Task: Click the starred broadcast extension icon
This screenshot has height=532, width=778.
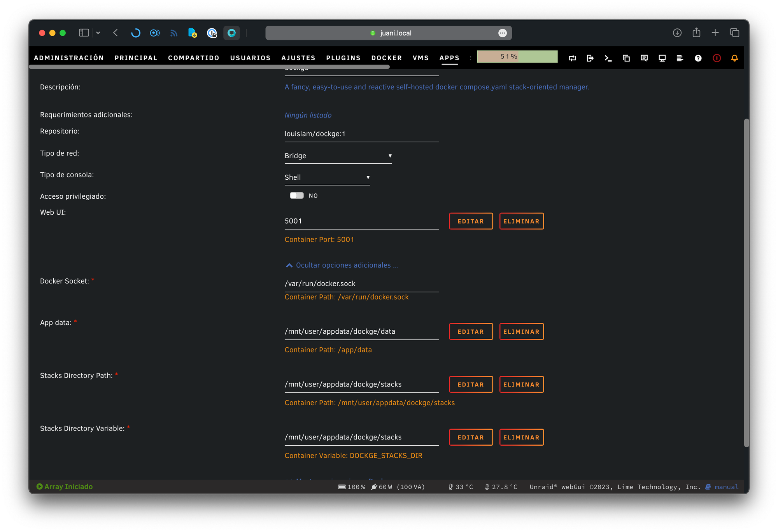Action: [x=155, y=33]
